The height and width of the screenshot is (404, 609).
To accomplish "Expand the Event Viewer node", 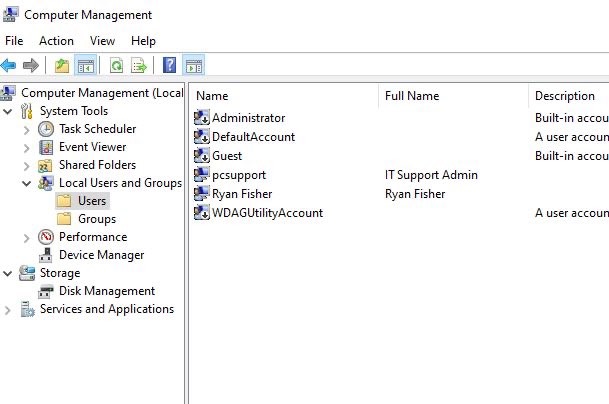I will [26, 148].
